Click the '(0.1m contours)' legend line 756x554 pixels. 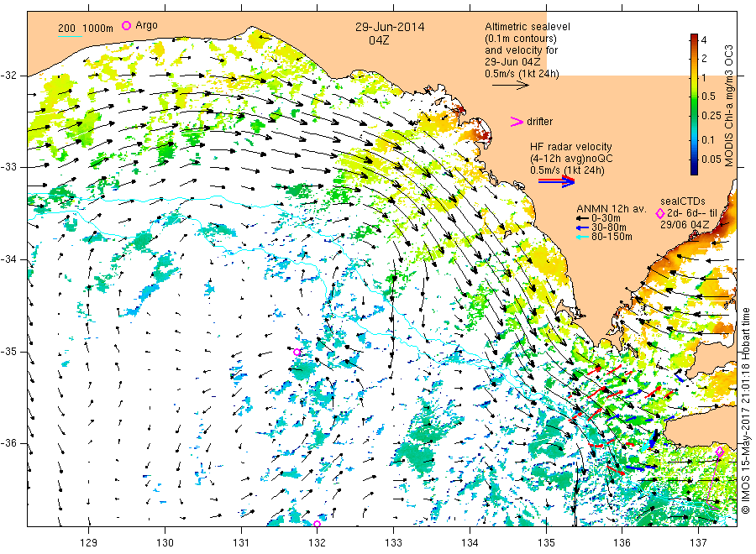point(521,39)
